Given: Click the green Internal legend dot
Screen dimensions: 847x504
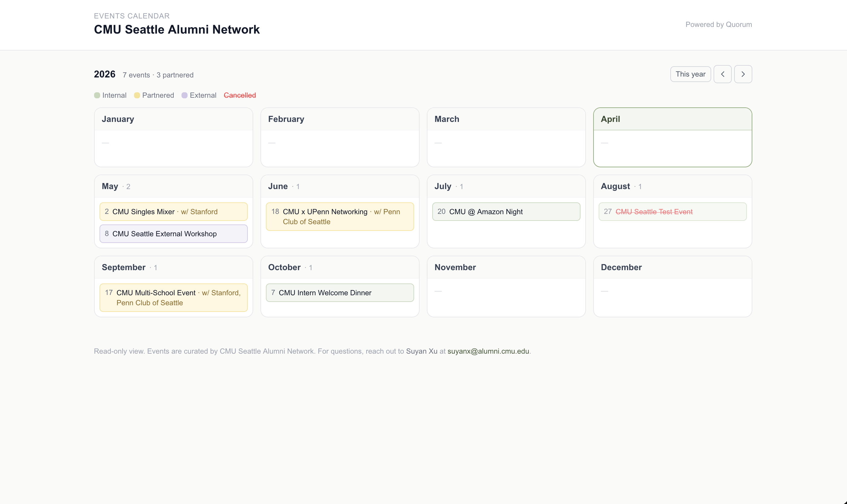Looking at the screenshot, I should point(97,95).
